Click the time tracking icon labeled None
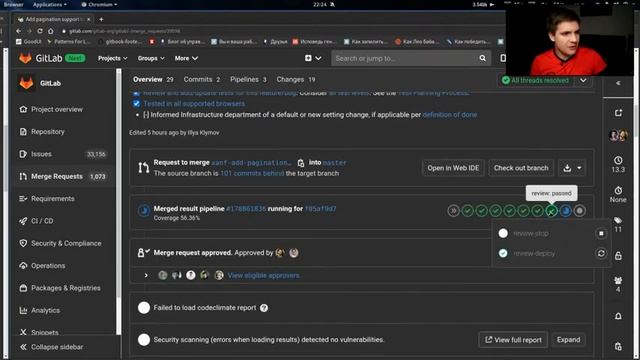The height and width of the screenshot is (360, 640). (618, 190)
